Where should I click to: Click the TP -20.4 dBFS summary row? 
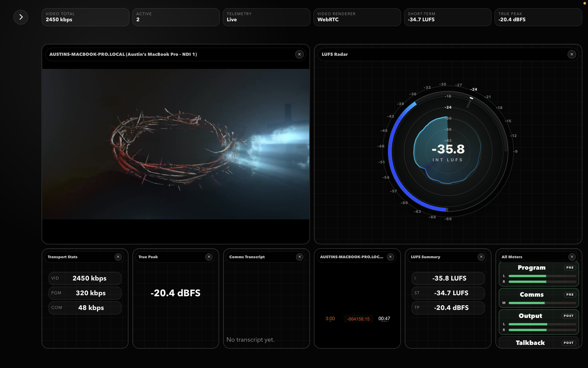coord(448,308)
